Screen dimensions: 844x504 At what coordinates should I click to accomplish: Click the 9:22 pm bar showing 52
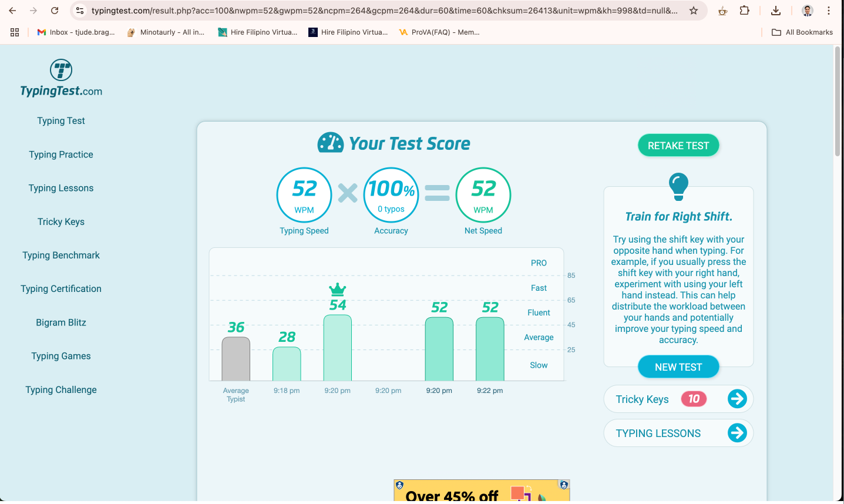point(490,349)
